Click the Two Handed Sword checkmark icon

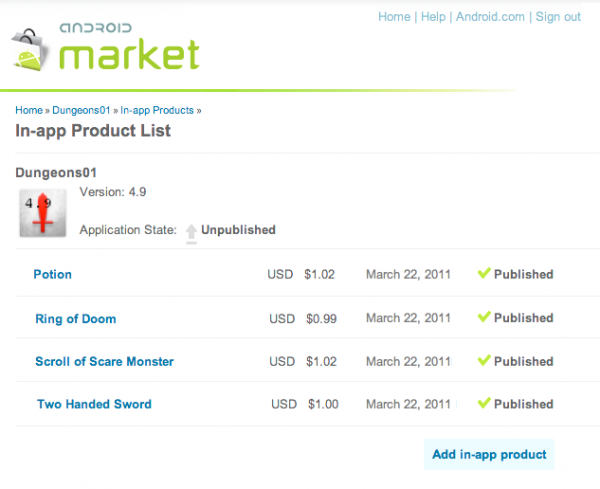pos(484,404)
